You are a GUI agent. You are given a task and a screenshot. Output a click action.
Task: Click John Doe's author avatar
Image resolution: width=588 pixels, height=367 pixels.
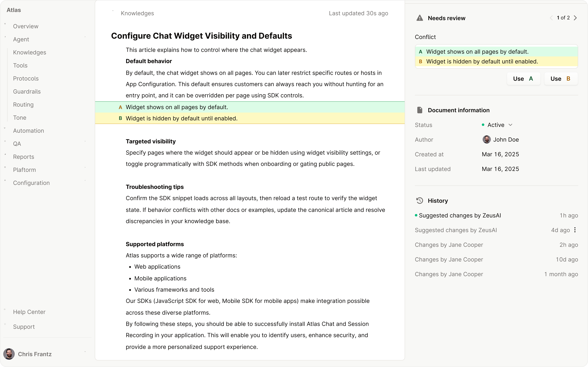coord(486,140)
